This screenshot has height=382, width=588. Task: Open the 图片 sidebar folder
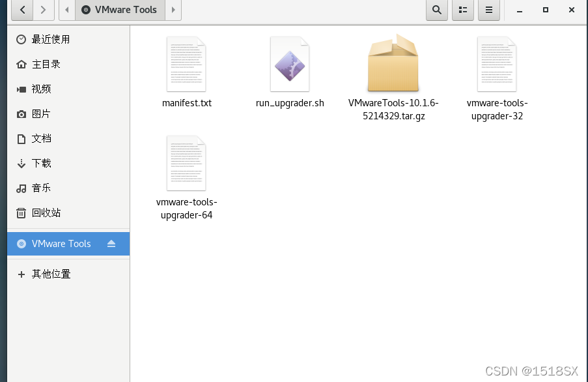[x=68, y=113]
